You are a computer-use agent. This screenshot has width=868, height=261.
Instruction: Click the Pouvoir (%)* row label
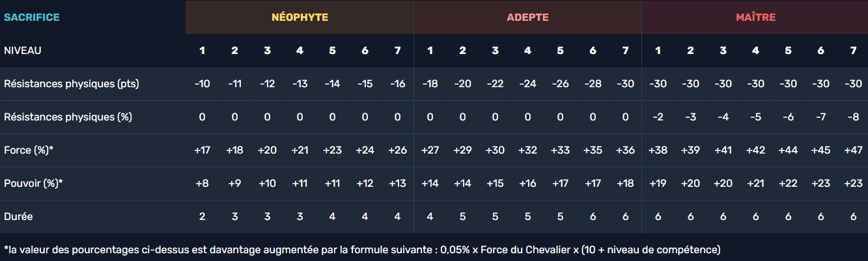33,184
